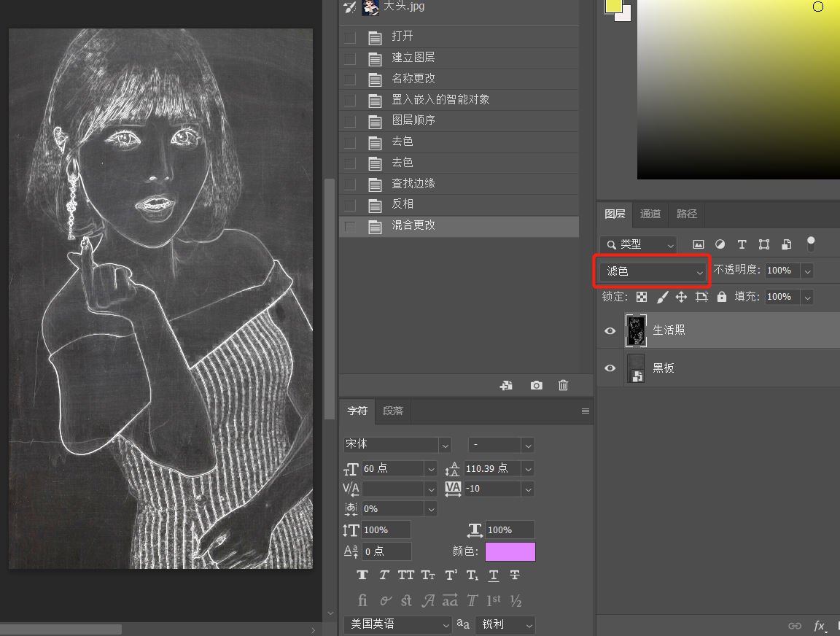Hide the 生活照 layer

tap(610, 330)
